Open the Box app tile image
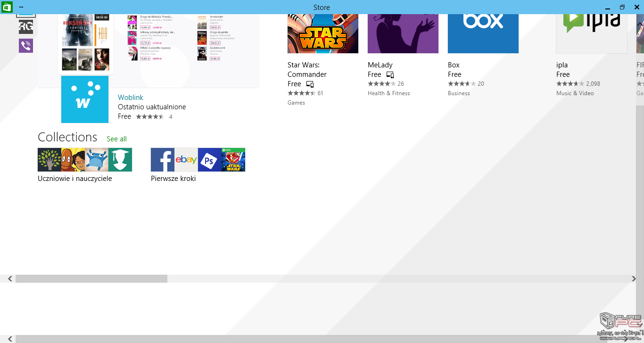 coord(483,33)
